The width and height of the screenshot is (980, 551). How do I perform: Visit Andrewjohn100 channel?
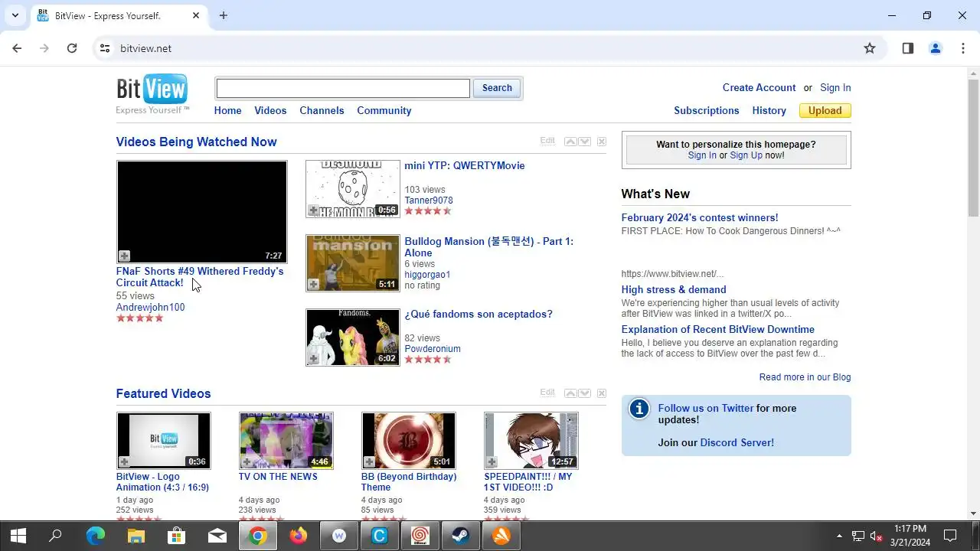(x=150, y=308)
